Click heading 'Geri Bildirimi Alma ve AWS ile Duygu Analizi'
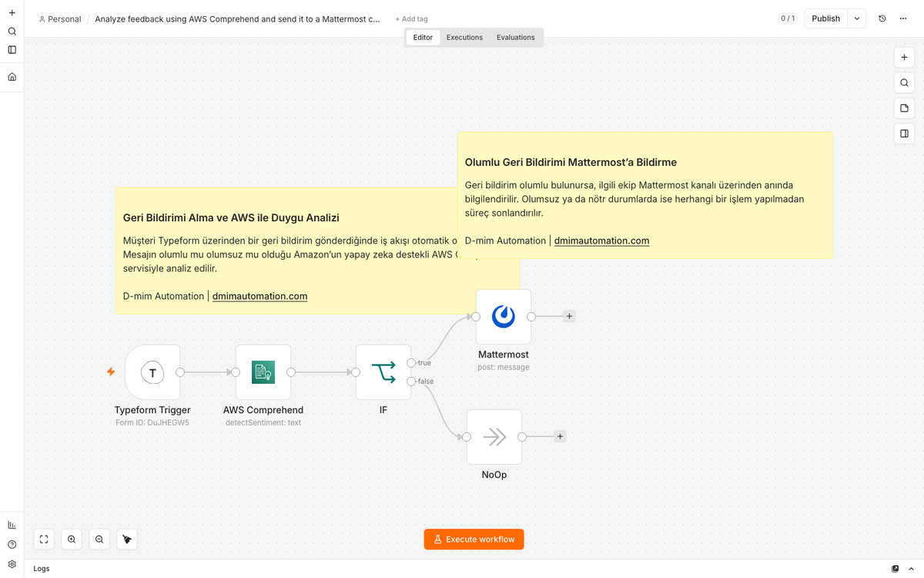The image size is (924, 578). [x=231, y=218]
